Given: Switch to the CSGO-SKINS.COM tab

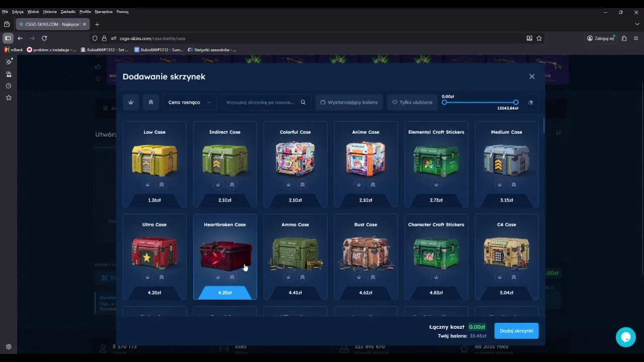Looking at the screenshot, I should [x=52, y=24].
